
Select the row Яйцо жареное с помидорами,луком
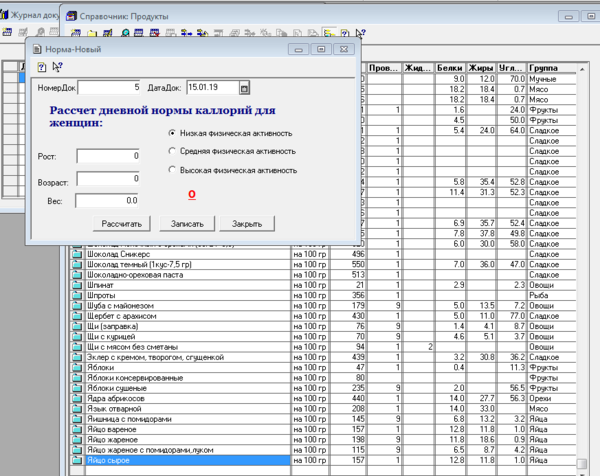point(323,450)
